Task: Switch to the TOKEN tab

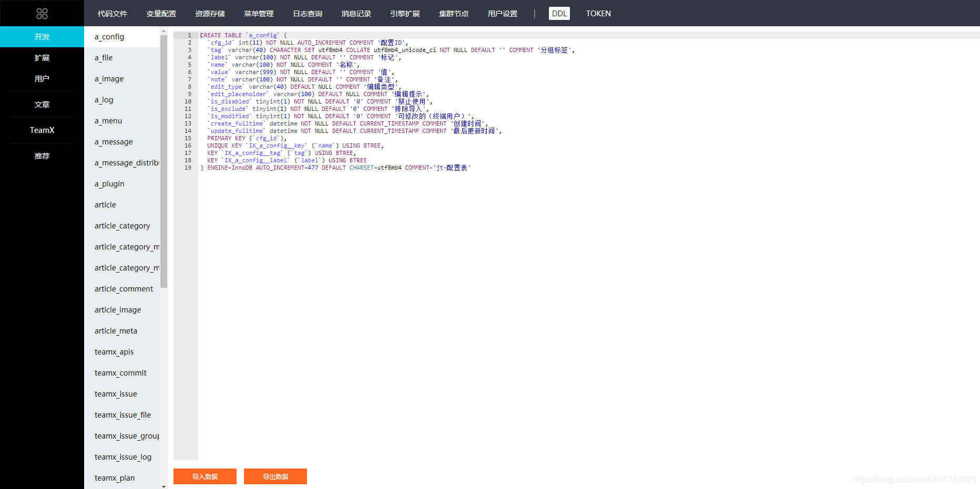Action: click(598, 14)
